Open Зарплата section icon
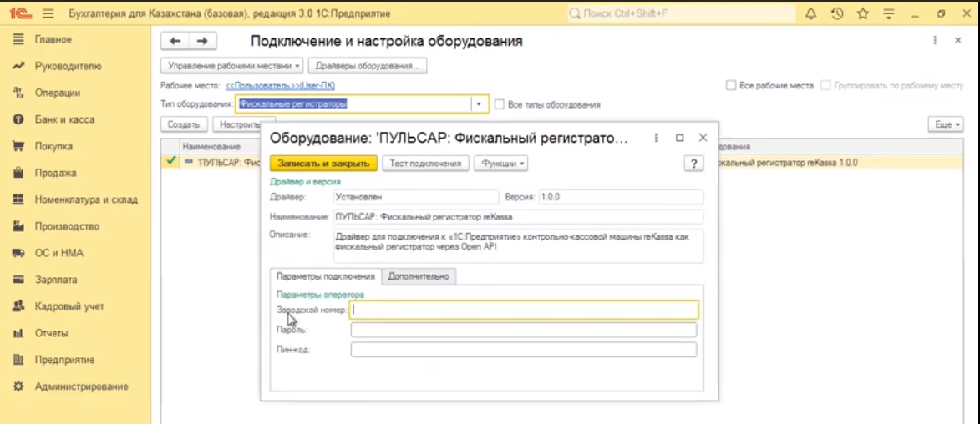 [18, 280]
